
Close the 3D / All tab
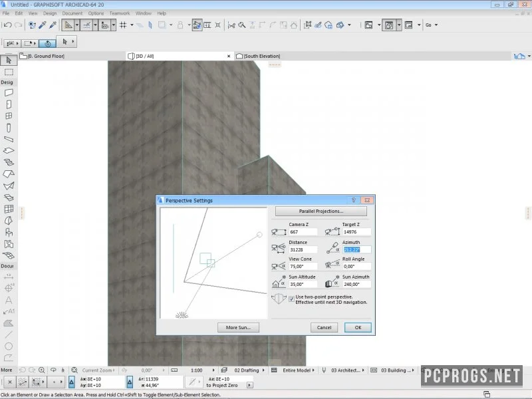click(x=229, y=57)
